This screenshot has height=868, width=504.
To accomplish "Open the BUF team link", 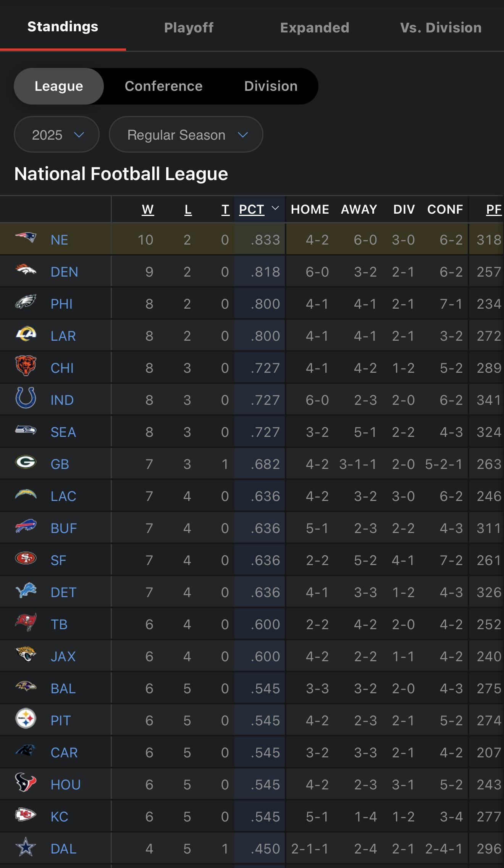I will coord(64,528).
